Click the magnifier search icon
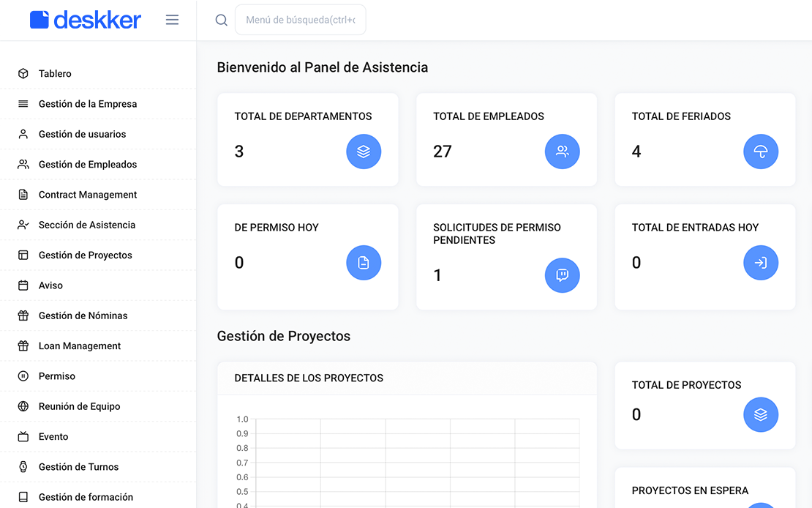 click(221, 20)
